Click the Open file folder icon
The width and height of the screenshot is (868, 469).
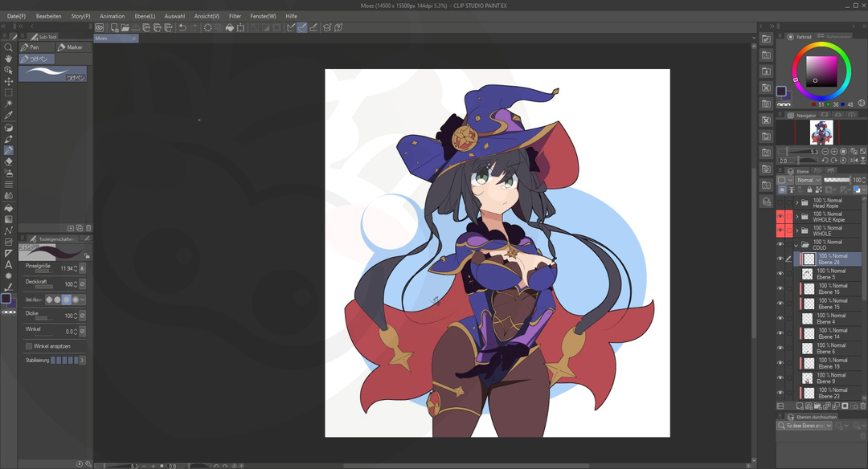125,27
